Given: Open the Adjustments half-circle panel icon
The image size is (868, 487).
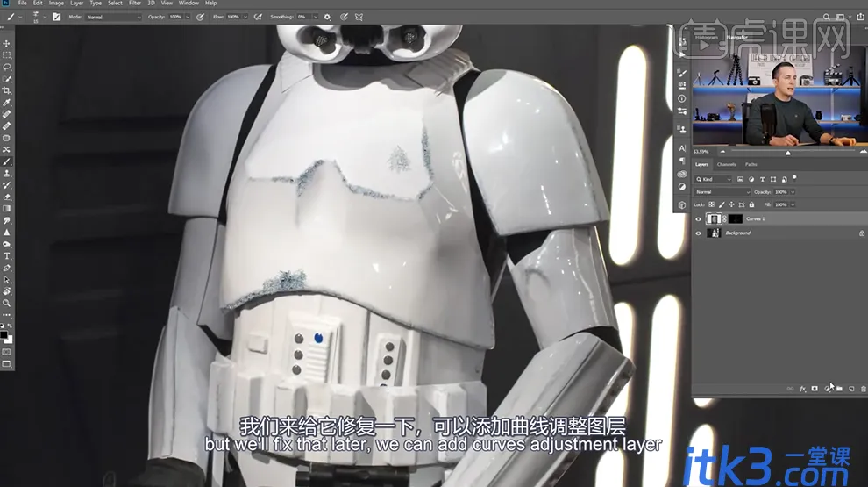Looking at the screenshot, I should (682, 187).
